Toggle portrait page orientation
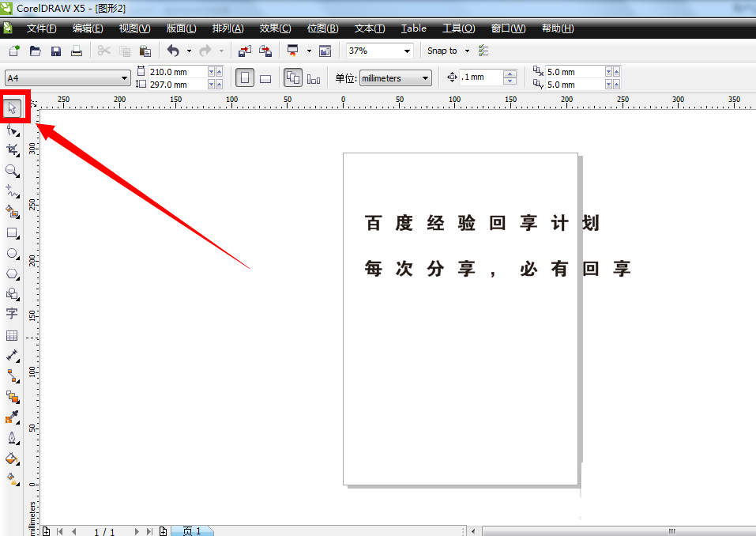This screenshot has width=756, height=536. click(245, 77)
